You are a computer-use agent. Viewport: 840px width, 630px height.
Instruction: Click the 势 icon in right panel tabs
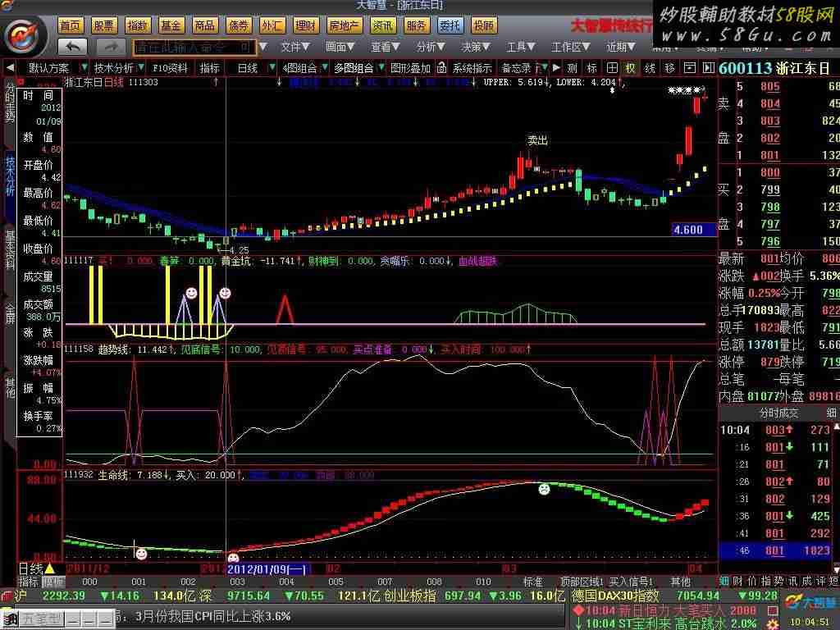(x=778, y=581)
